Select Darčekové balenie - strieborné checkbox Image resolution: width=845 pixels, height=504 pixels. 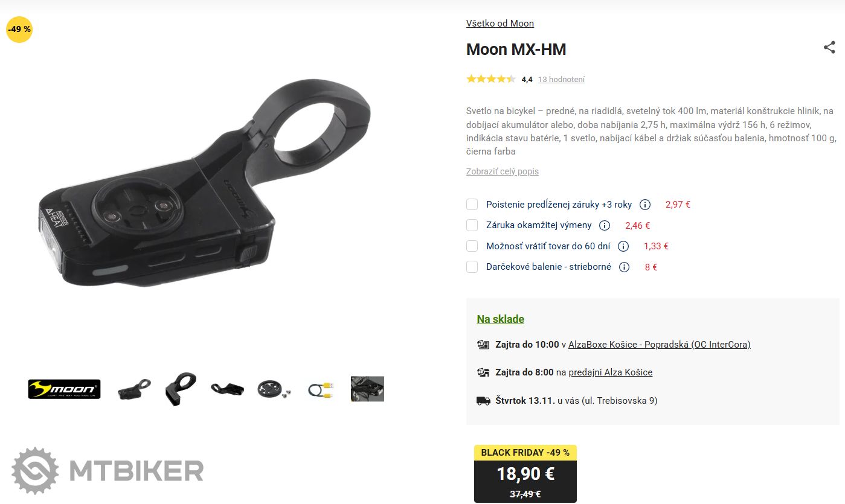click(472, 267)
